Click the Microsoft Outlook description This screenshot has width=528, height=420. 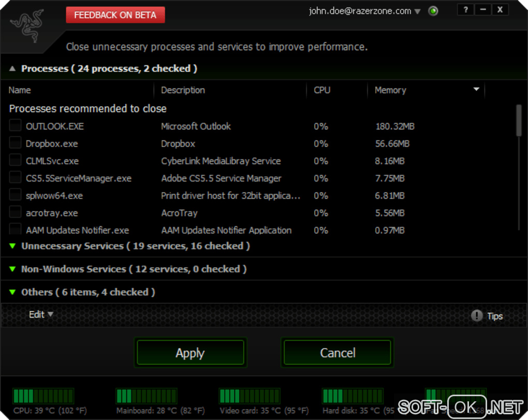pos(196,126)
